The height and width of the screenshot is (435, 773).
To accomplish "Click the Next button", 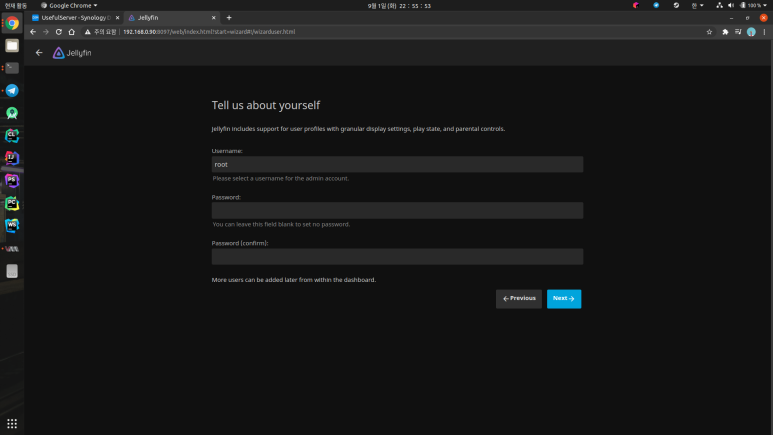I will [x=563, y=298].
